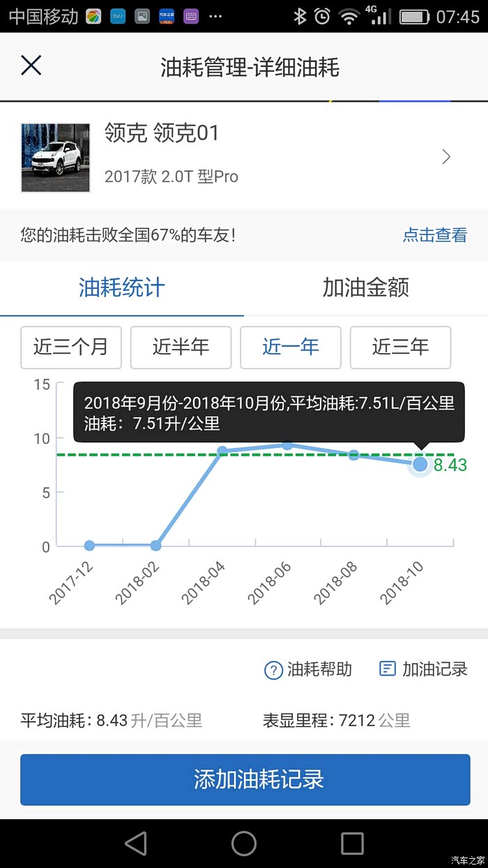488x868 pixels.
Task: Tap the 2018-10 data point on chart
Action: [x=420, y=463]
